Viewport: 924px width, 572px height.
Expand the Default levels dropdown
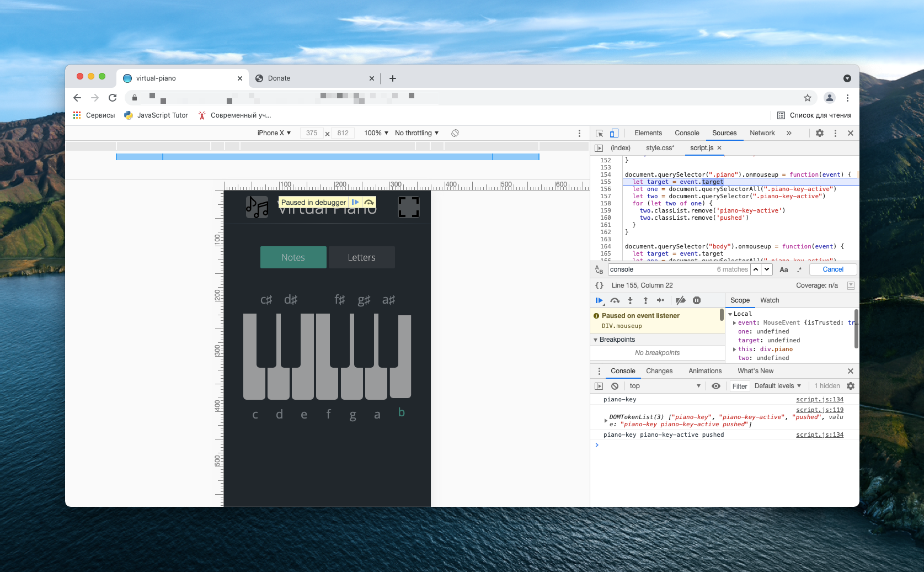777,386
